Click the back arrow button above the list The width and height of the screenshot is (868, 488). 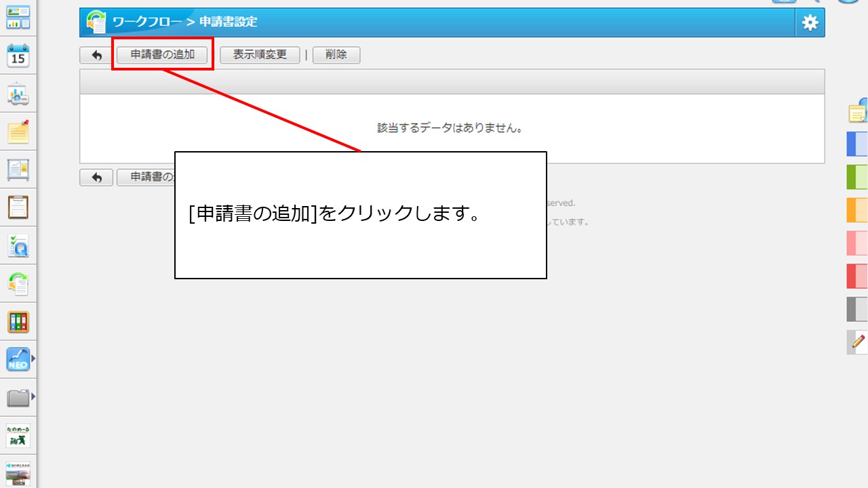point(96,55)
